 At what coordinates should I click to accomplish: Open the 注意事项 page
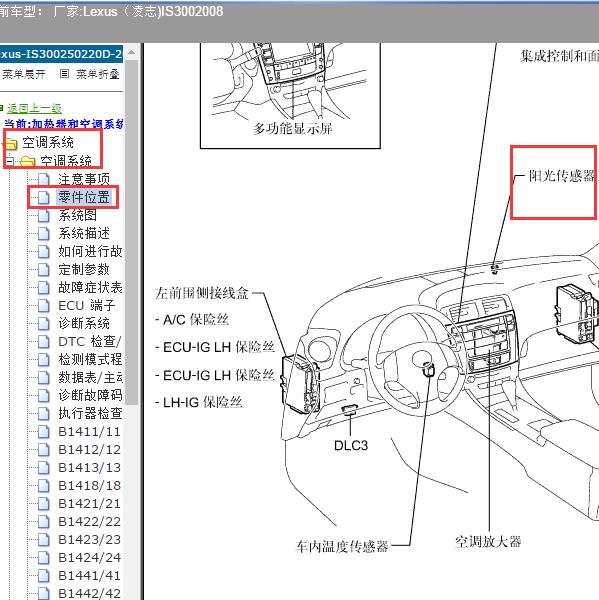[84, 179]
